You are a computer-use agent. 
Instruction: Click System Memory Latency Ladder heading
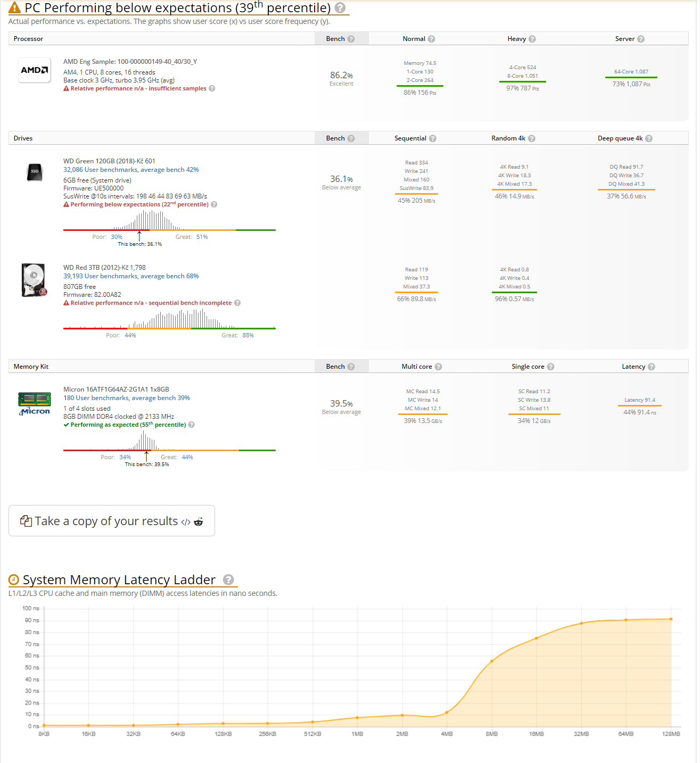coord(119,580)
